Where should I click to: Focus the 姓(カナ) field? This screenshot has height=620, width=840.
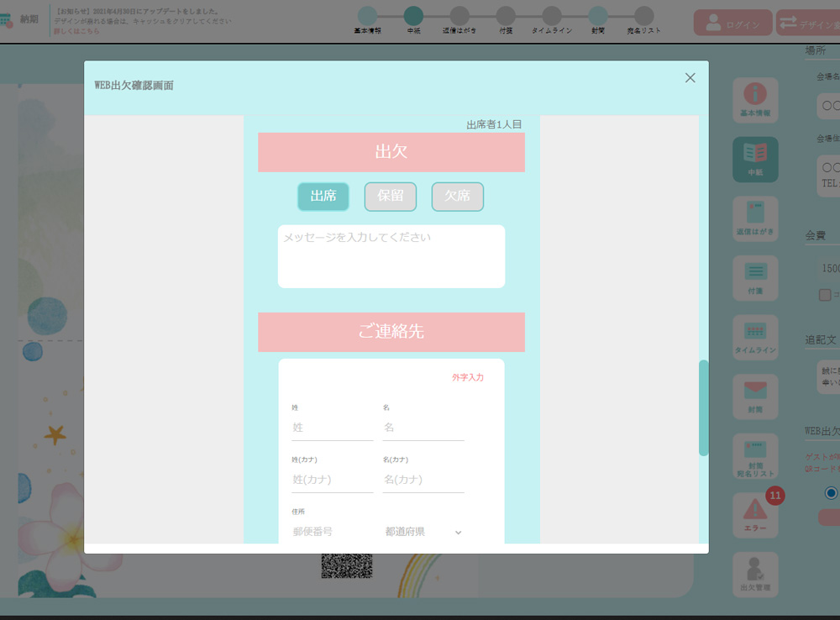point(332,480)
